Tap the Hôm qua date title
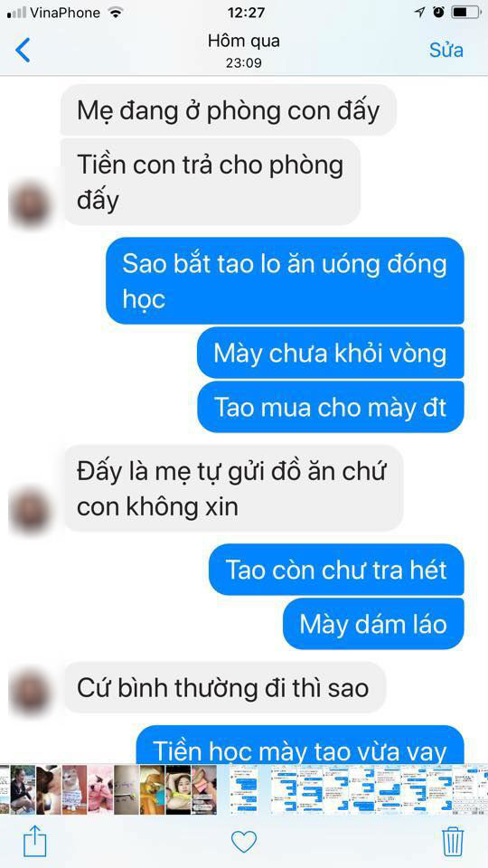Screen dimensions: 488x868 pyautogui.click(x=244, y=41)
